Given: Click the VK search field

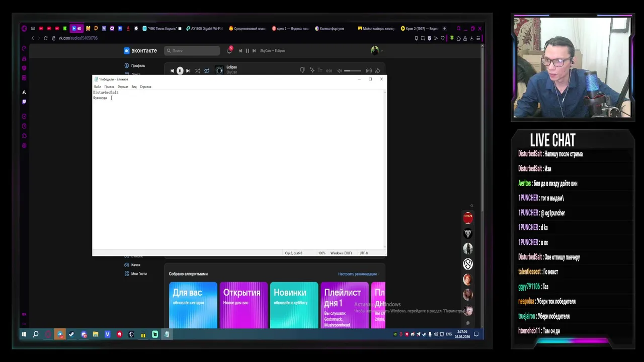Looking at the screenshot, I should tap(192, 51).
